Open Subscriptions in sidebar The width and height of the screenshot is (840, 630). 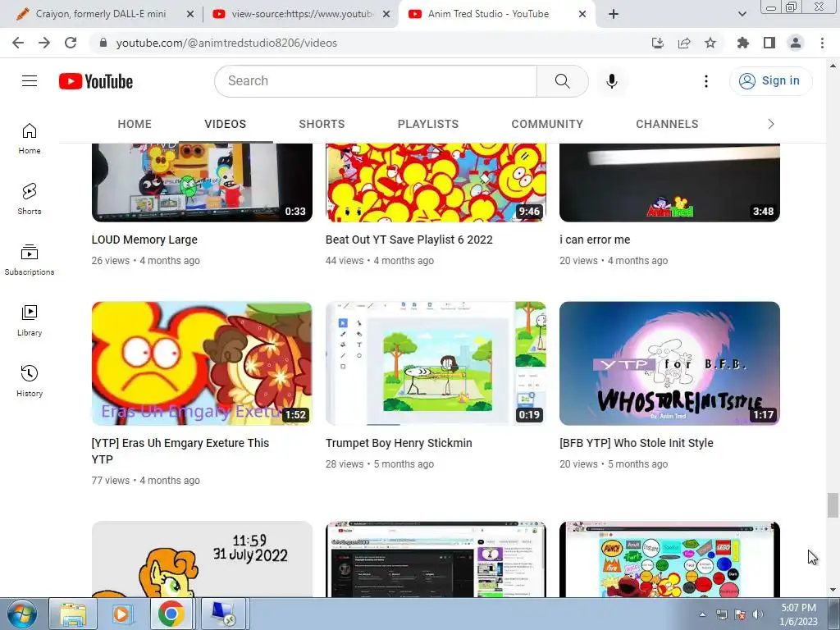[30, 259]
